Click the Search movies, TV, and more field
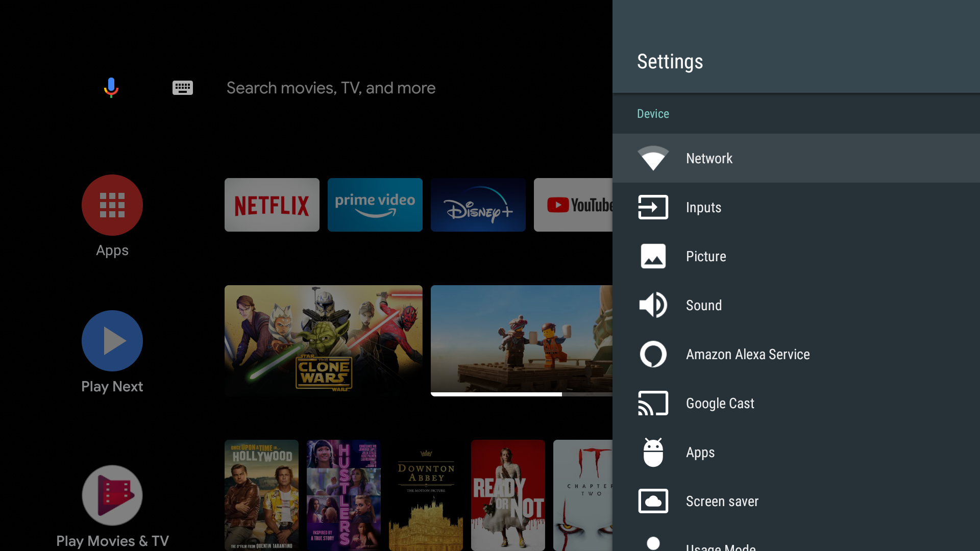The image size is (980, 551). (x=331, y=88)
